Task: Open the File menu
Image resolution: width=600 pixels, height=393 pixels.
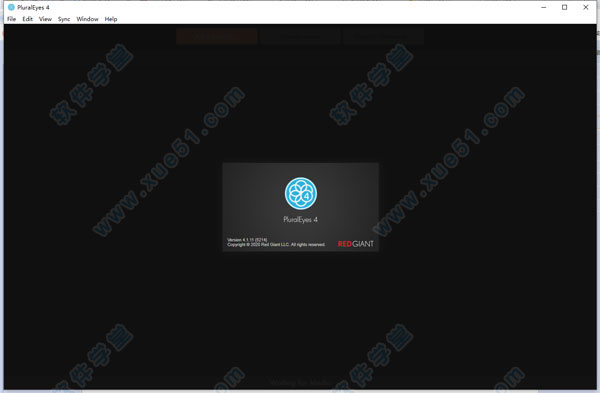Action: point(11,19)
